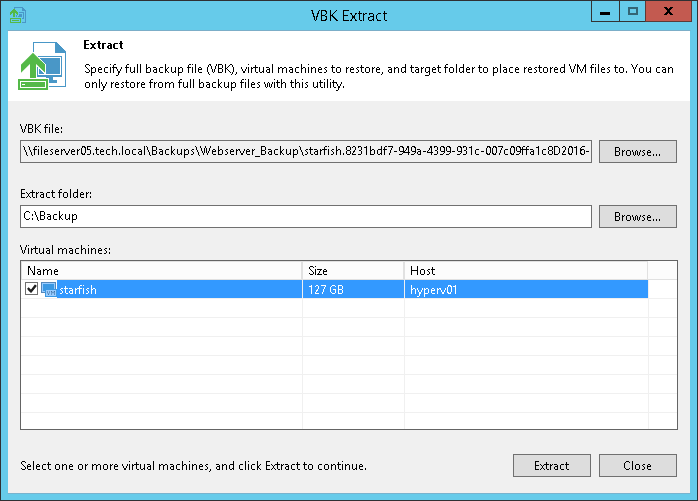This screenshot has height=501, width=698.
Task: Click the Close button
Action: click(x=637, y=466)
